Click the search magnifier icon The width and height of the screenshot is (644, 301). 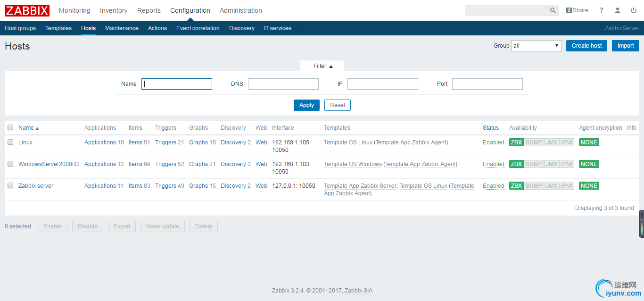(553, 10)
